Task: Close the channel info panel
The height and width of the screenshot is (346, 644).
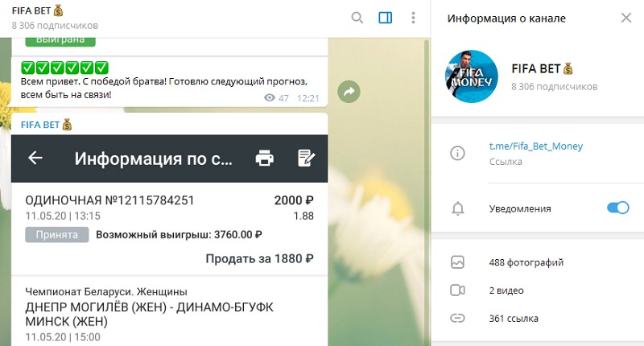Action: (625, 18)
